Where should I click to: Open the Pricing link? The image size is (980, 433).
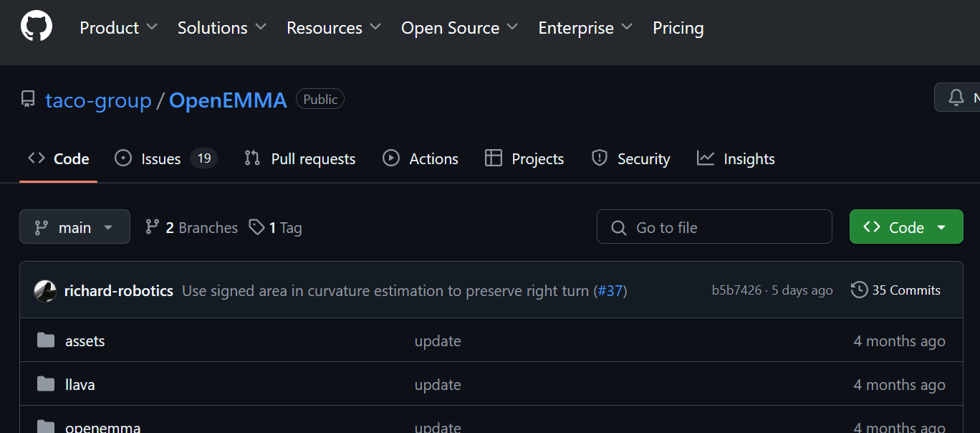pos(678,28)
